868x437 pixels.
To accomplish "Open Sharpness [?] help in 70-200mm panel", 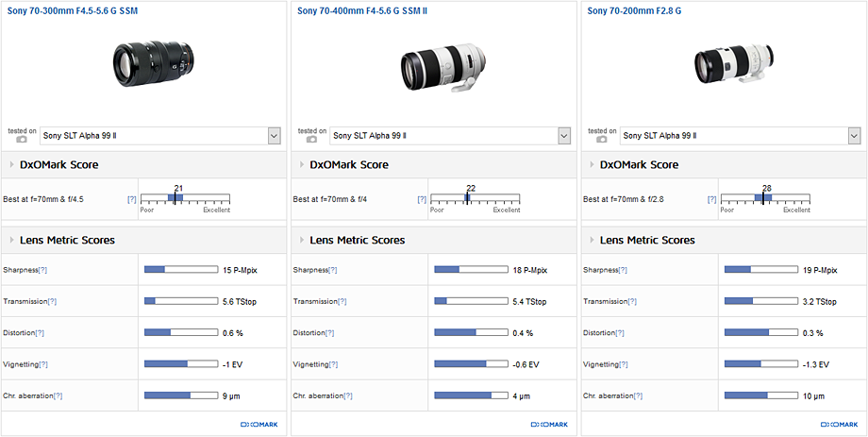I will click(x=623, y=270).
